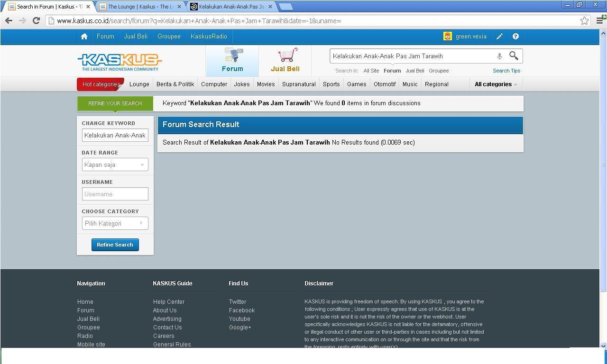Open the Jokes category

242,84
